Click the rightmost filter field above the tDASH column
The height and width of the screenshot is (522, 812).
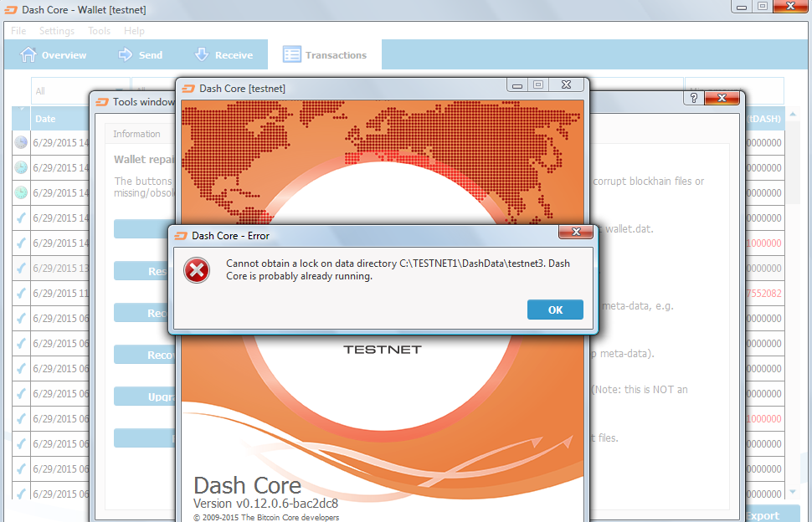(x=734, y=91)
